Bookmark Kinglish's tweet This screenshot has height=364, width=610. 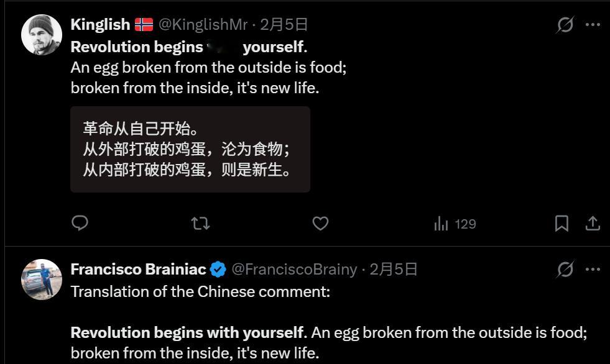click(561, 223)
